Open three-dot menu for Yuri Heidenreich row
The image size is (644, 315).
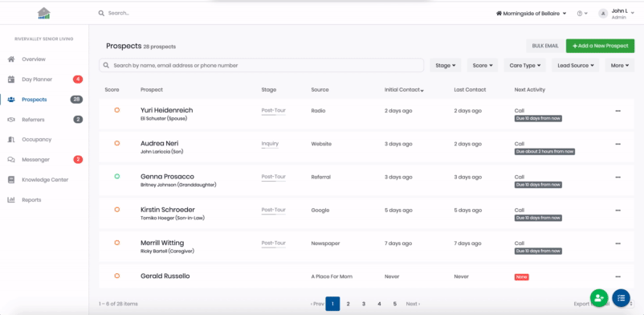pos(618,111)
